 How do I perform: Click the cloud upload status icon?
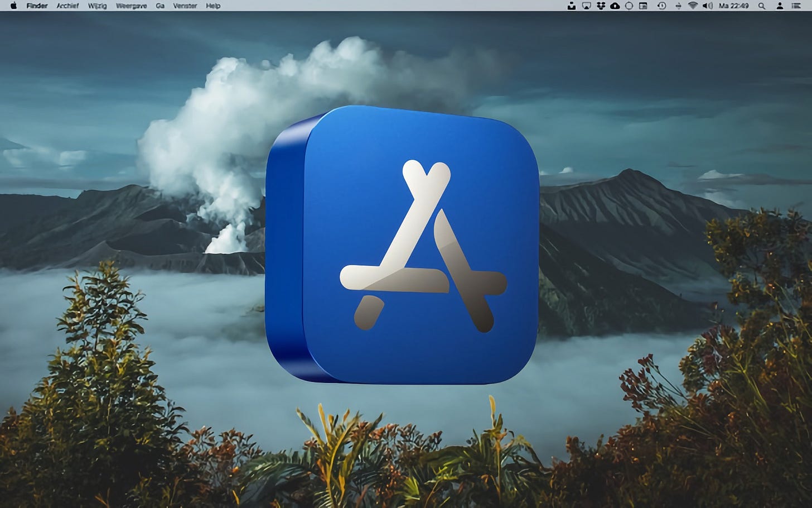pyautogui.click(x=615, y=6)
